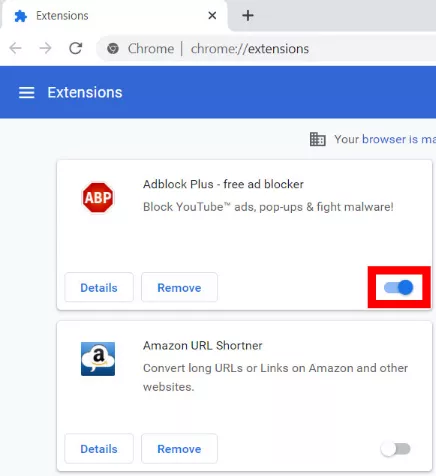The image size is (436, 476).
Task: Open Details for Amazon URL Shortner
Action: (x=99, y=449)
